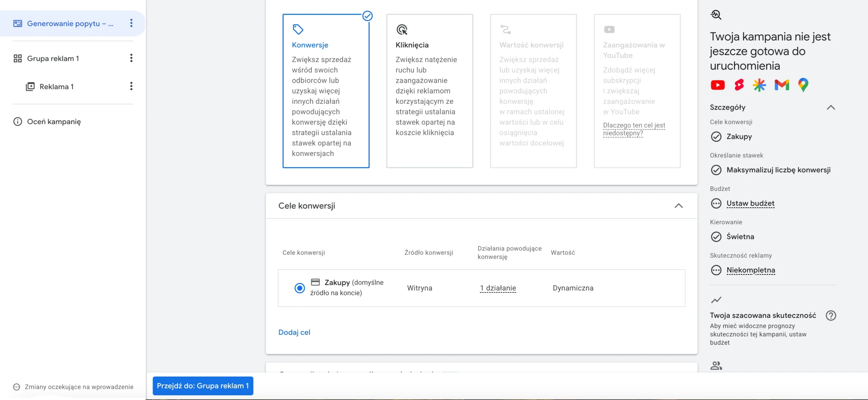Click the Działania powodujące konwersję header
Image resolution: width=868 pixels, height=400 pixels.
pyautogui.click(x=509, y=253)
